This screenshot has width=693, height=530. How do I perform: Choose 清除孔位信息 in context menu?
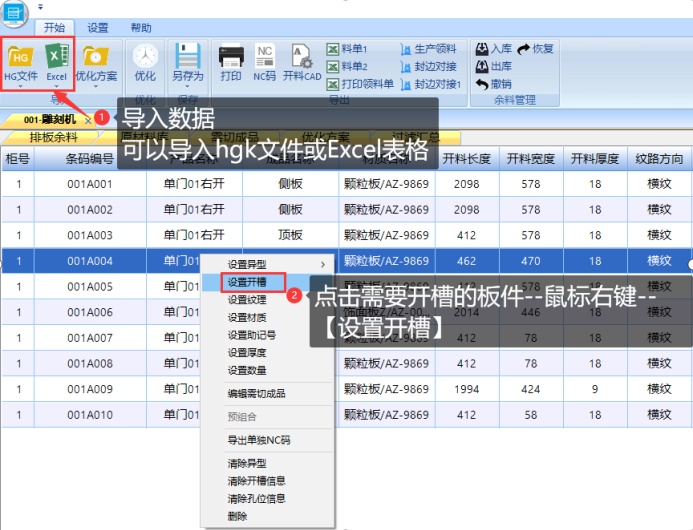(x=256, y=499)
